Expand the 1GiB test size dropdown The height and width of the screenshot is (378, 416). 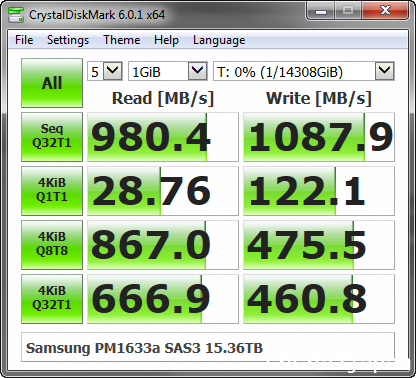pos(168,71)
